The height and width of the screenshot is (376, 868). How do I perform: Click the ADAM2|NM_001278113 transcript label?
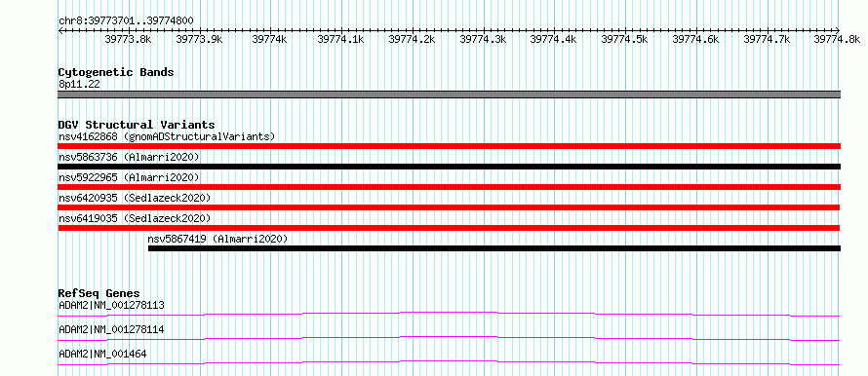point(111,305)
